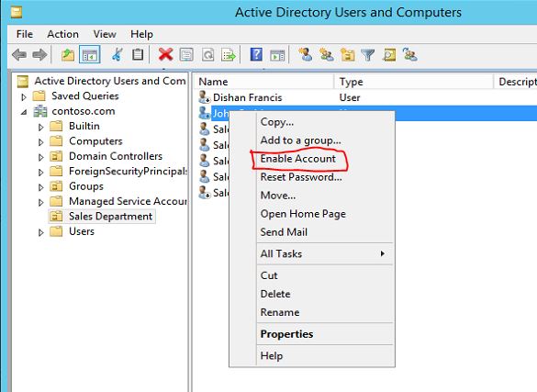Create a new user toolbar icon
Viewport: 537px width, 392px height.
click(x=305, y=54)
